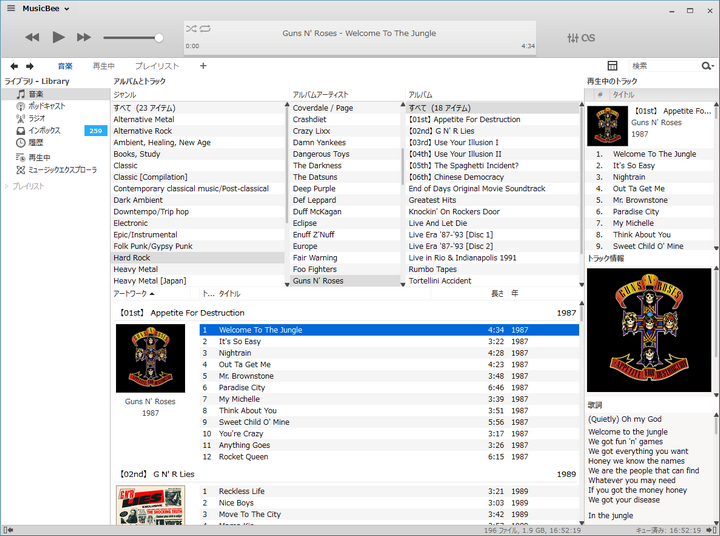Start playback with the play button
Screen dimensions: 720x536
point(58,37)
